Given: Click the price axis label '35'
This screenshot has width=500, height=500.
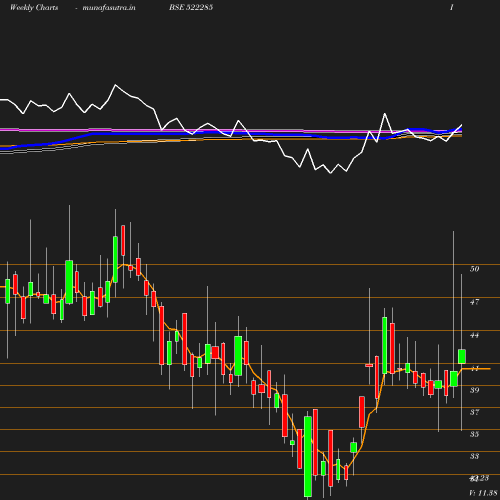Looking at the screenshot, I should click(x=474, y=434).
